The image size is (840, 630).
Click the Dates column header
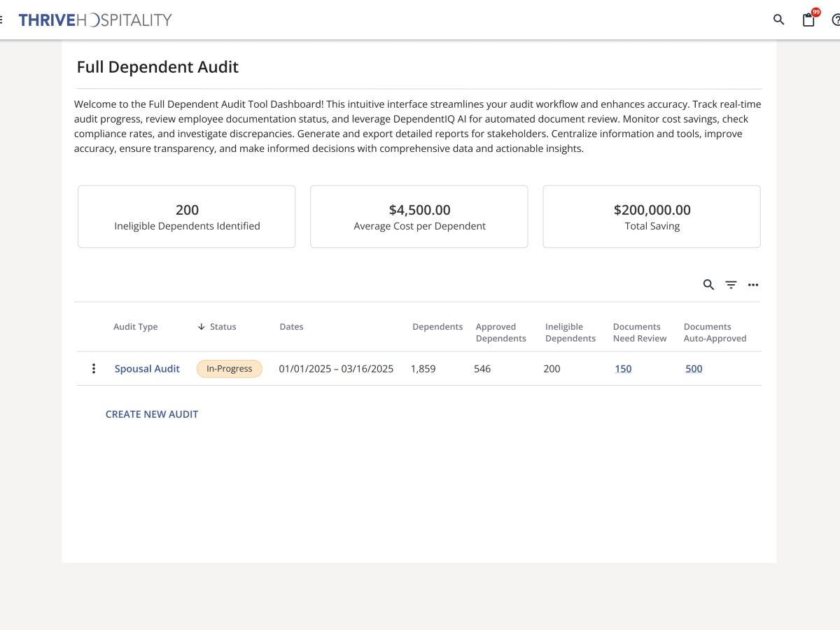(291, 326)
